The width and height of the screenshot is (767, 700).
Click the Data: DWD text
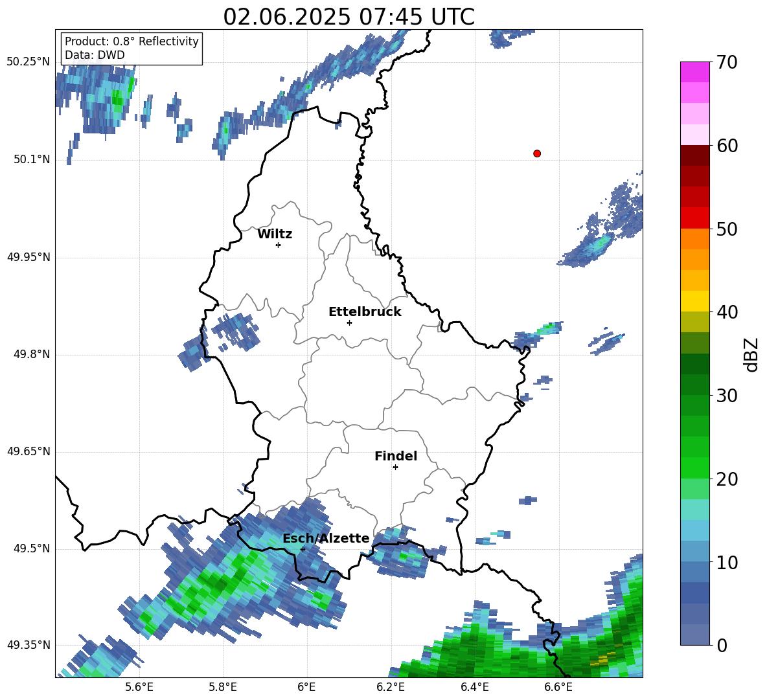(95, 55)
